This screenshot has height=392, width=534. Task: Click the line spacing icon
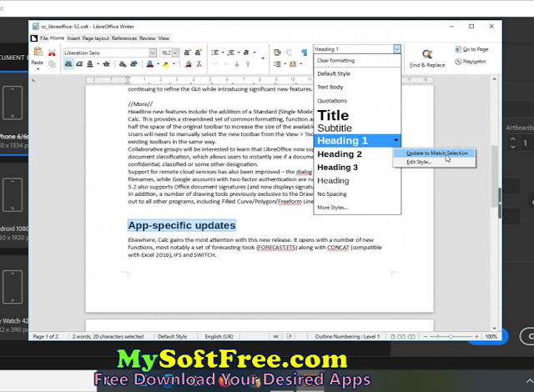(278, 64)
